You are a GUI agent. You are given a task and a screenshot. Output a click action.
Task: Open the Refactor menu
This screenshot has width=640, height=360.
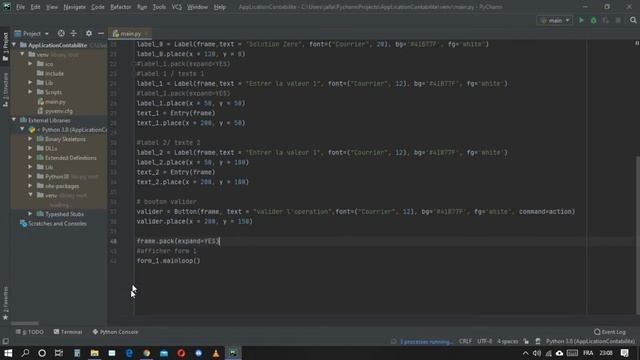[121, 7]
